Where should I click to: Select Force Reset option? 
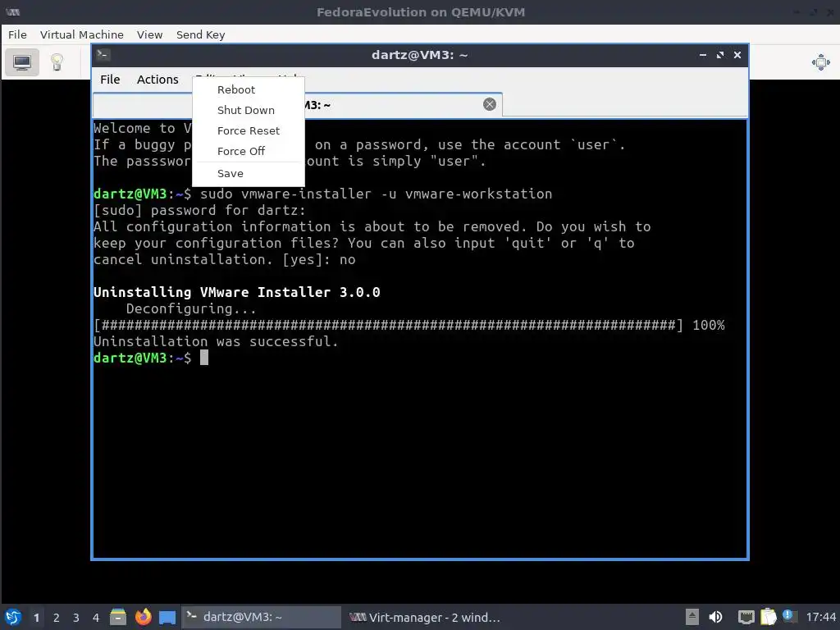(x=249, y=130)
